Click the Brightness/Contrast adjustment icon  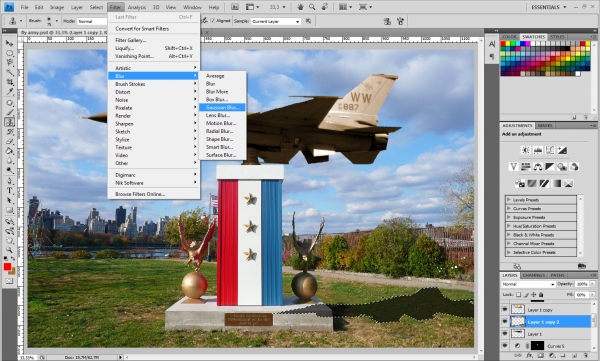pyautogui.click(x=526, y=150)
